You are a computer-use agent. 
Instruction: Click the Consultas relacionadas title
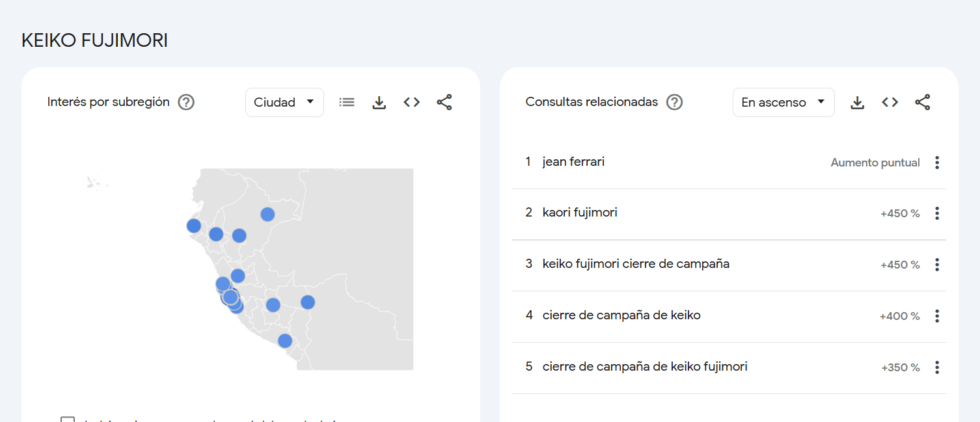(x=591, y=102)
